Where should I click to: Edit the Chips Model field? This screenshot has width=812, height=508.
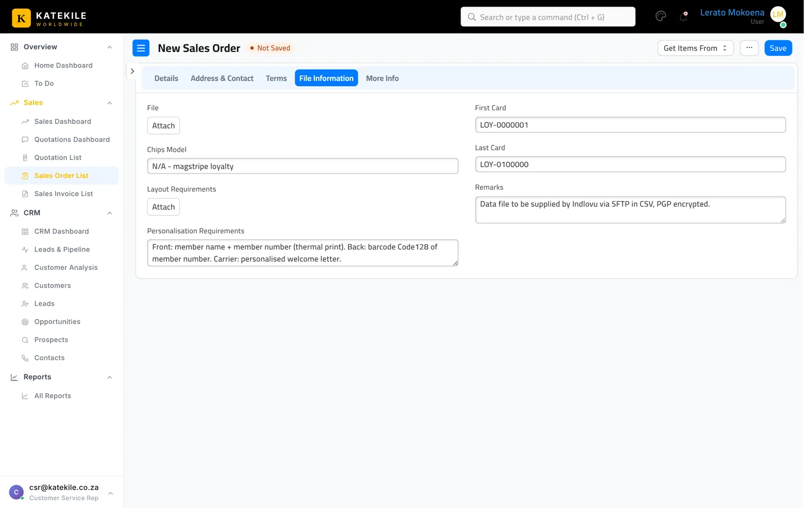tap(302, 166)
